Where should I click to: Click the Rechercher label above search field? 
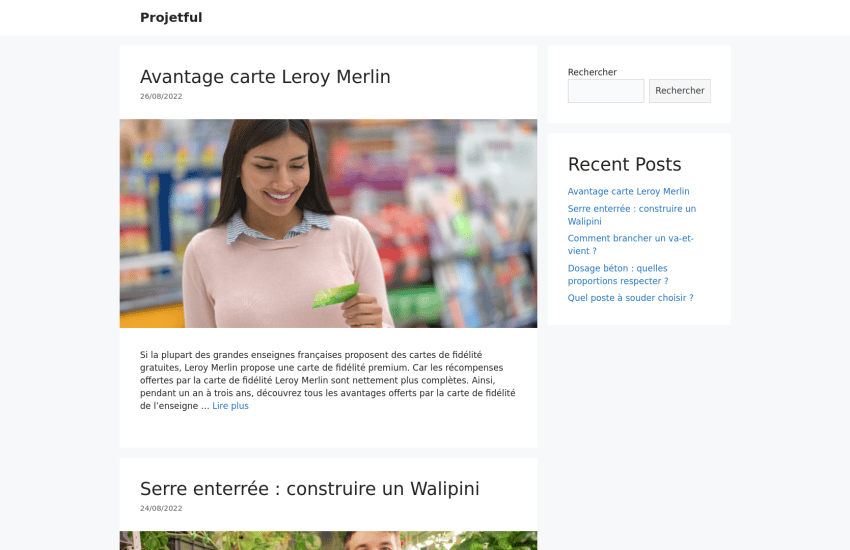coord(592,72)
